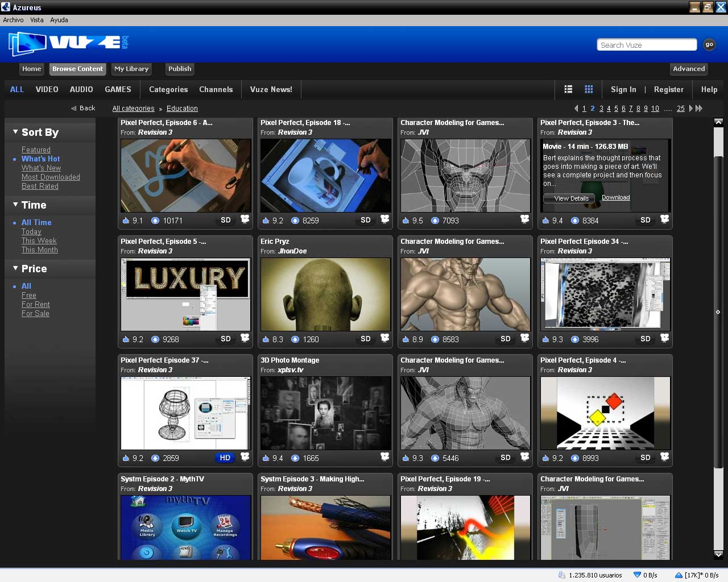Click the content list scrollbar down arrow
The width and height of the screenshot is (728, 582).
pos(718,555)
